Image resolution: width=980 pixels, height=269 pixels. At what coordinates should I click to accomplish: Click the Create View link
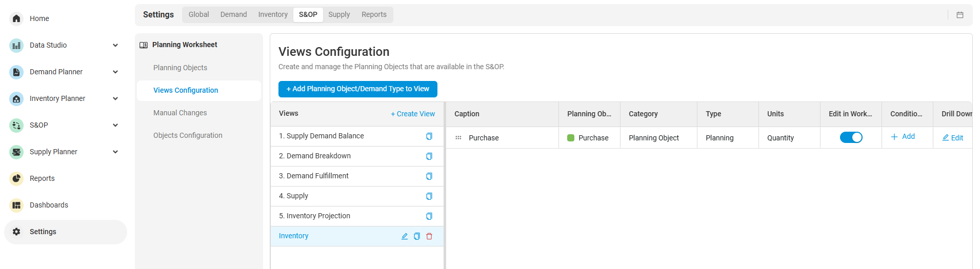(413, 114)
